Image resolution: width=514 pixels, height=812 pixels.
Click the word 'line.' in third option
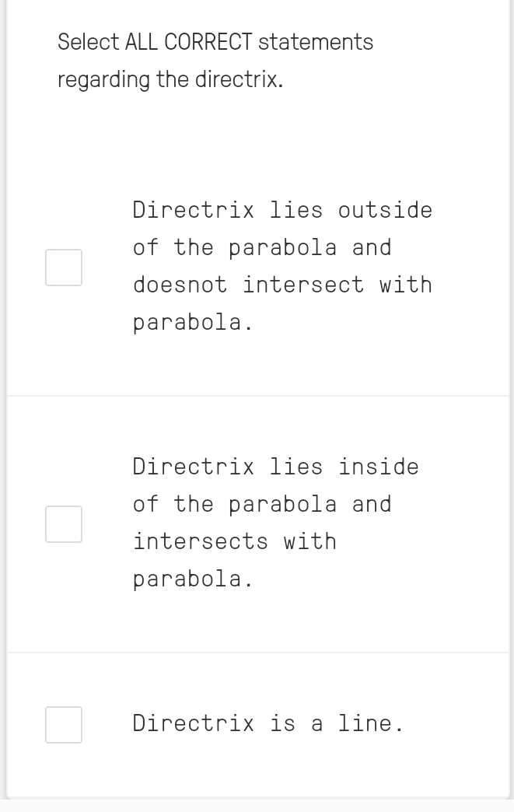370,724
